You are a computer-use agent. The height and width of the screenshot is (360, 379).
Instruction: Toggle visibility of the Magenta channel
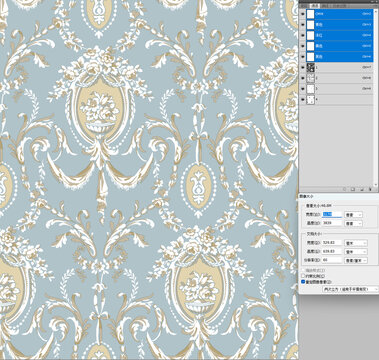[x=303, y=35]
